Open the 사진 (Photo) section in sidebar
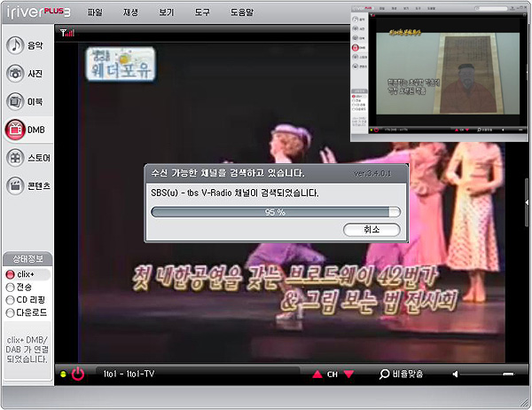Screen dimensions: 532x410 [25, 73]
